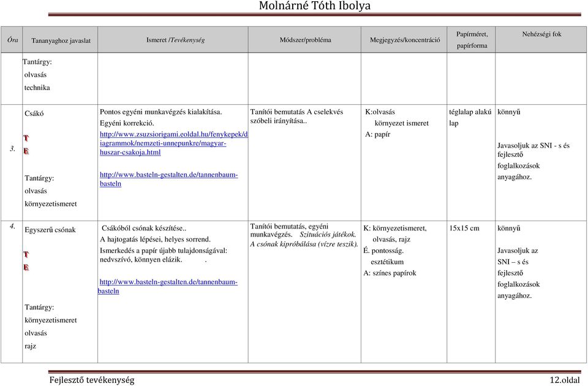Click the page number '12.oldal'
This screenshot has width=588, height=386.
[565, 380]
